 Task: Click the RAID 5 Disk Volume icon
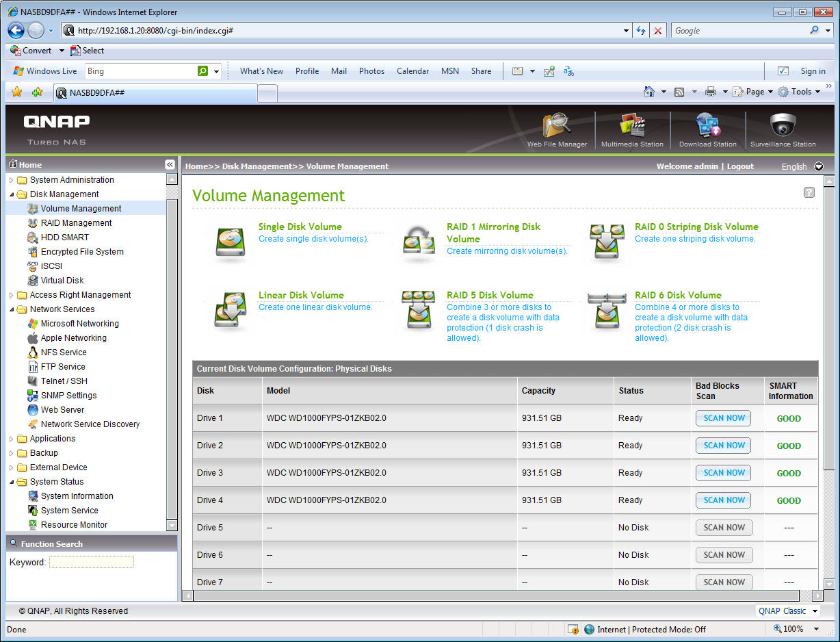[x=419, y=311]
